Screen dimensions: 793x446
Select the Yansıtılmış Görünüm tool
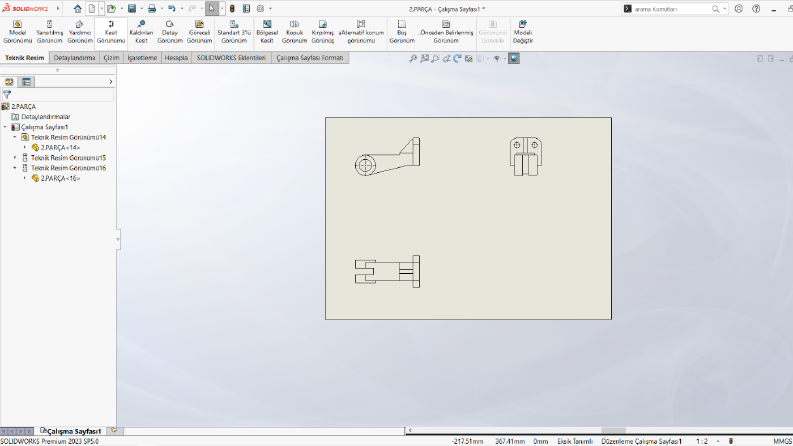(49, 32)
